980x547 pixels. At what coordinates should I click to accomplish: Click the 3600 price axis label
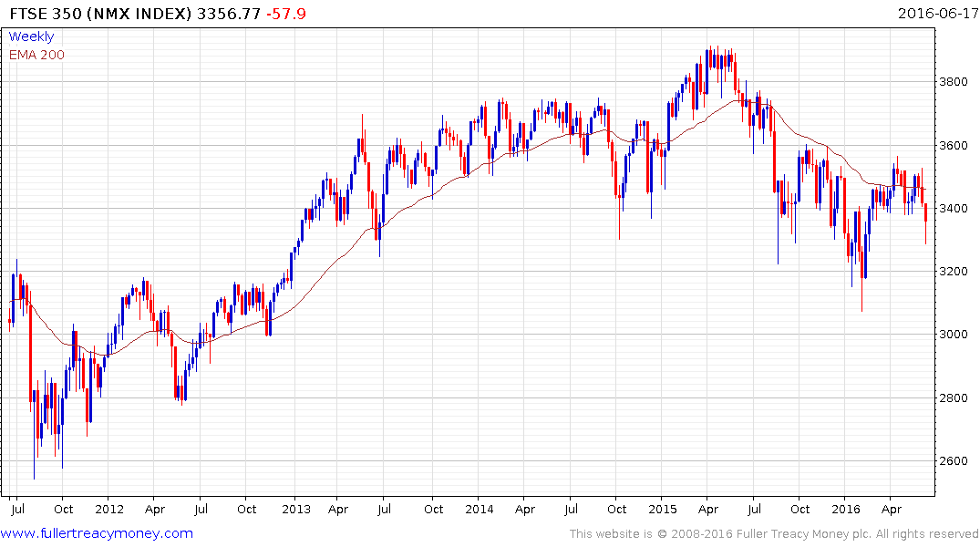click(954, 146)
